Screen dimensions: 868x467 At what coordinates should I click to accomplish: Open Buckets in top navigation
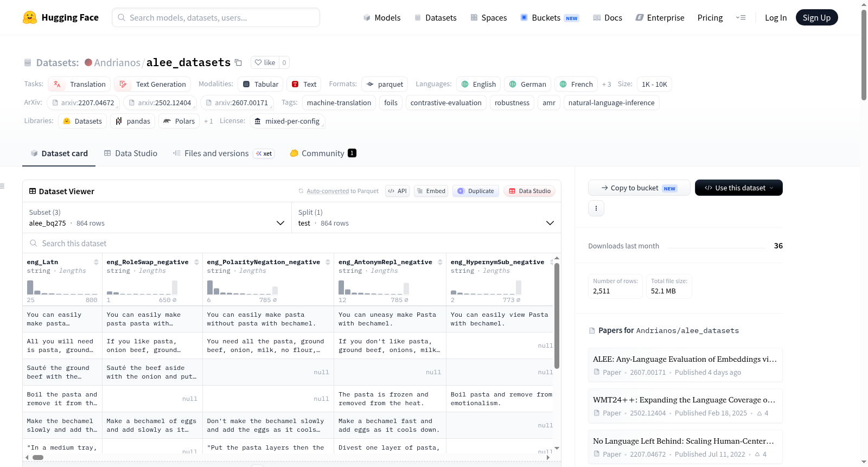(x=550, y=17)
